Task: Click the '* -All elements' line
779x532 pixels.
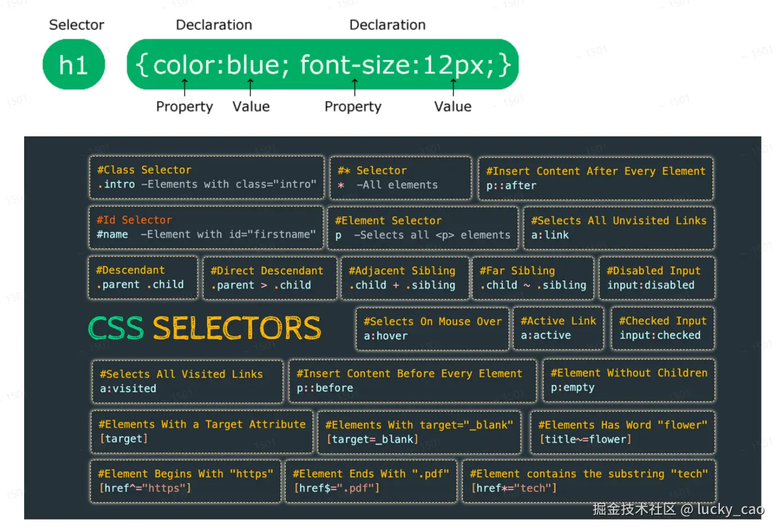Action: [388, 185]
